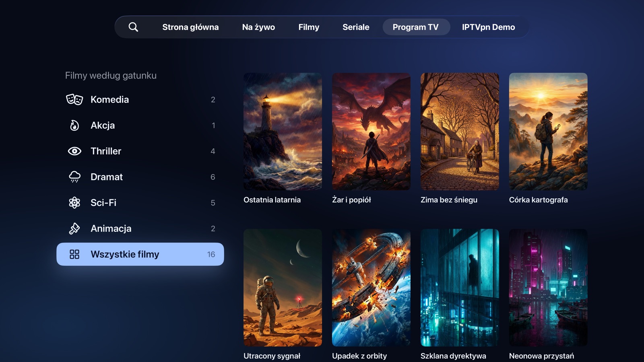Click the Żar i popiół title text
Screen dimensions: 644x362
351,200
